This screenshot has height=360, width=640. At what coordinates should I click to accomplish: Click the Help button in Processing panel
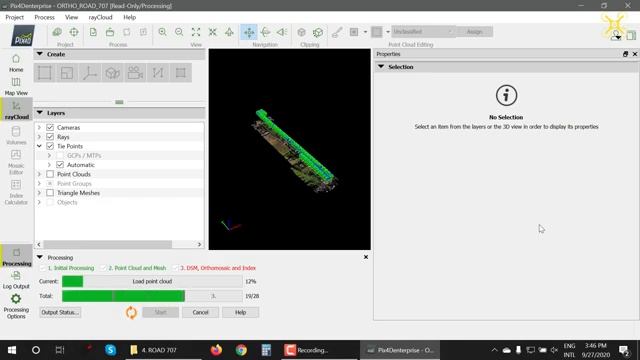point(240,312)
